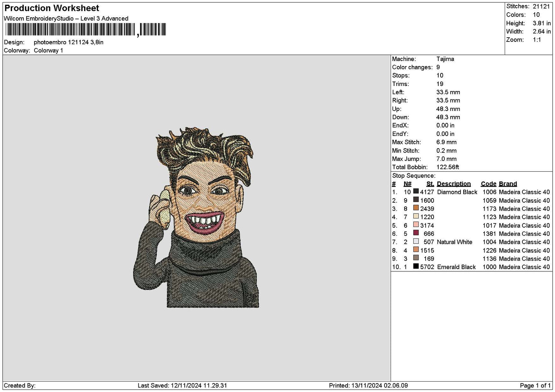Click the Color changes value 9
The width and height of the screenshot is (555, 392).
pos(438,67)
